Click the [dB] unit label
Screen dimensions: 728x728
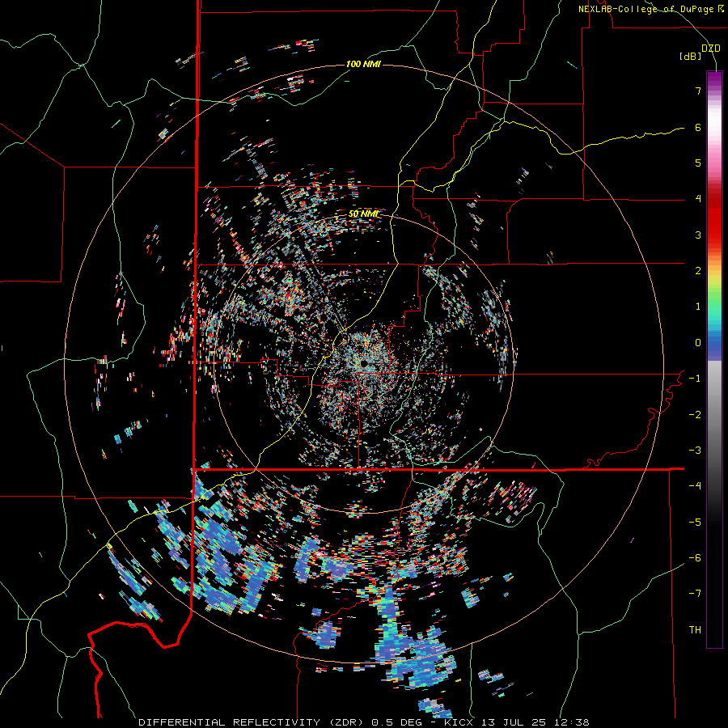[690, 57]
